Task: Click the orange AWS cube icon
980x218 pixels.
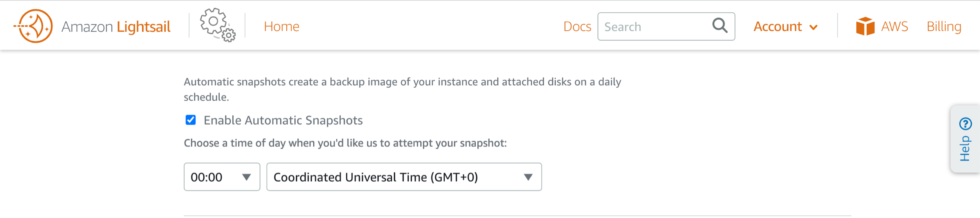Action: [865, 26]
